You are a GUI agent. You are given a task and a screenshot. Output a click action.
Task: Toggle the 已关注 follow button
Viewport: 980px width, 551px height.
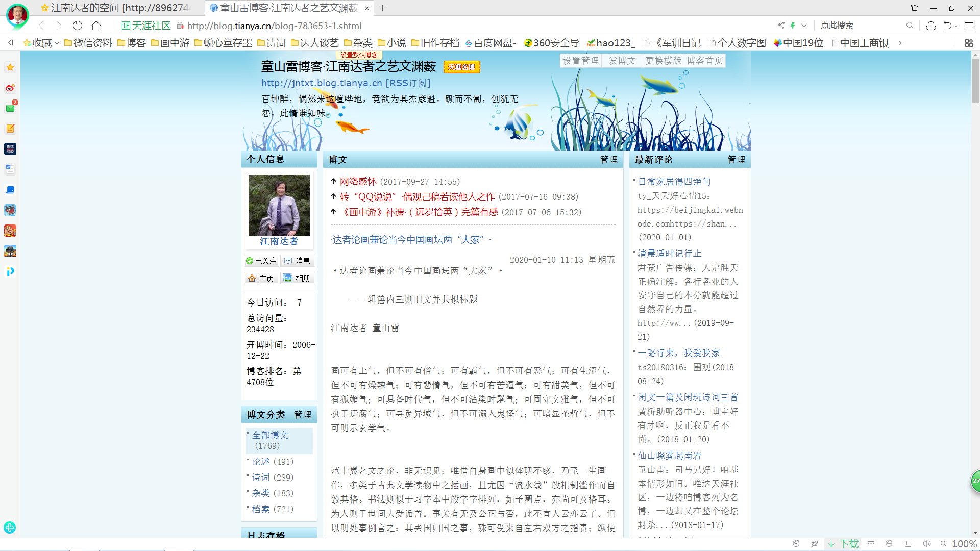tap(261, 261)
